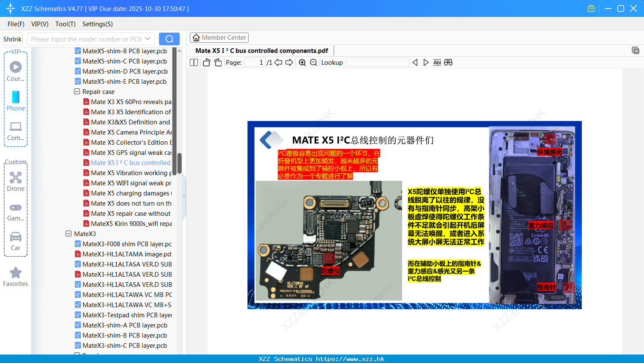Click the Shrink button
The width and height of the screenshot is (644, 363).
pyautogui.click(x=13, y=39)
